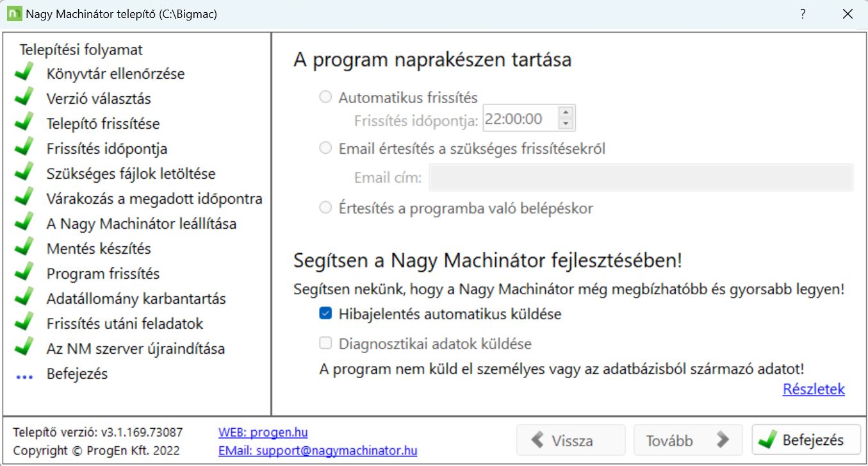Click the Segítsen a Nagy Machinátor fejlesztésében! heading
Screen dimensions: 868x466
[x=487, y=261]
